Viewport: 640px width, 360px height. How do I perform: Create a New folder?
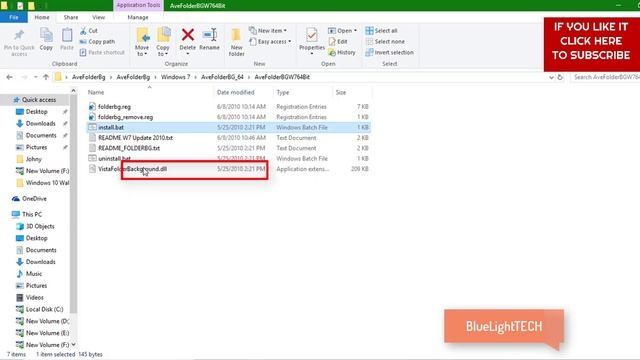(x=236, y=42)
